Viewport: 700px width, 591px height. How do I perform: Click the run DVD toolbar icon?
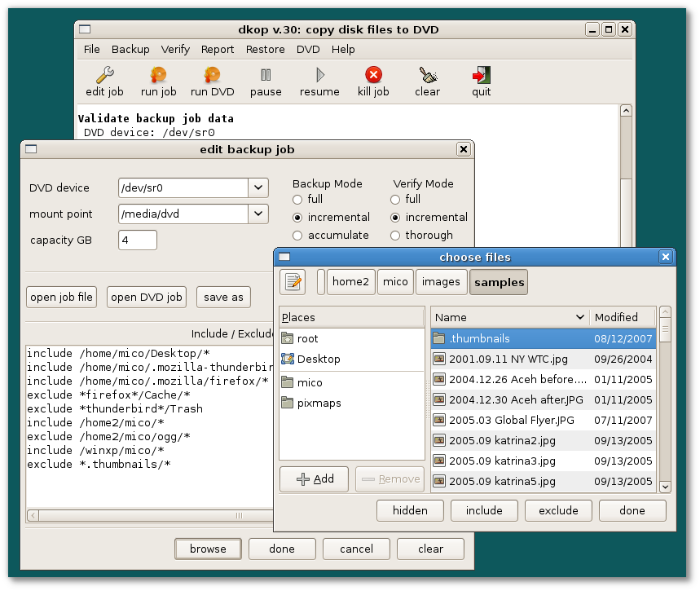click(213, 75)
